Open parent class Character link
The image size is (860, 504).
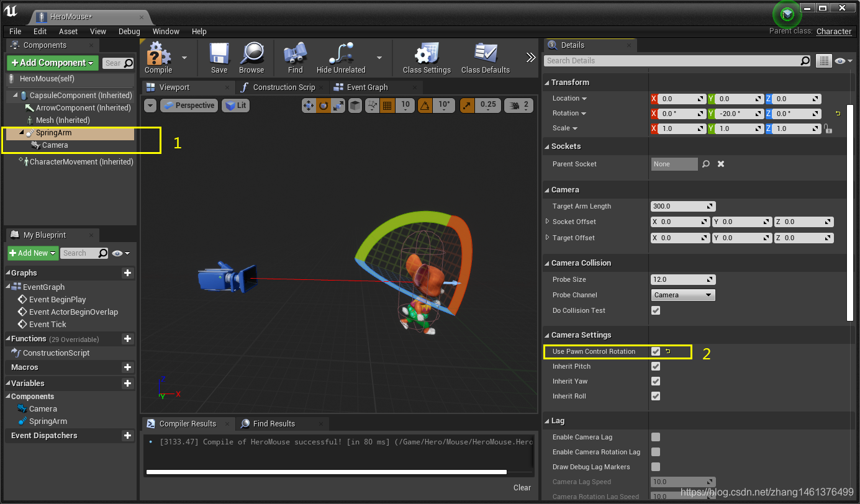coord(834,31)
